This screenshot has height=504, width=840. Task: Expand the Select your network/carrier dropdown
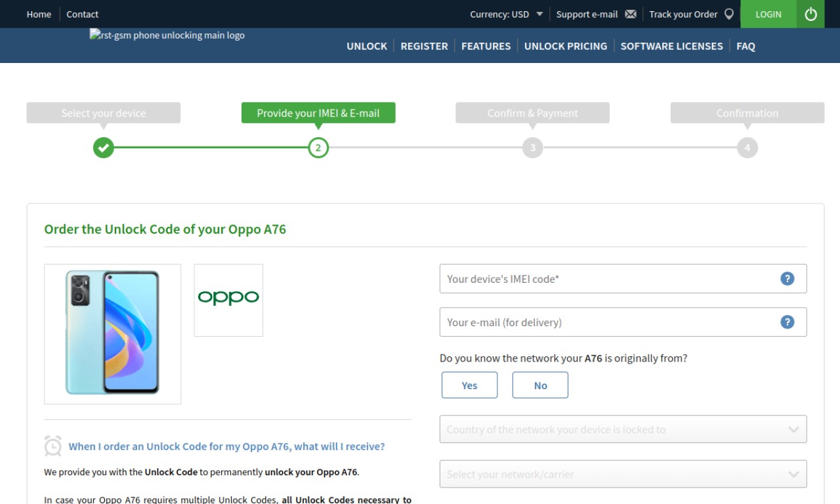coord(623,474)
